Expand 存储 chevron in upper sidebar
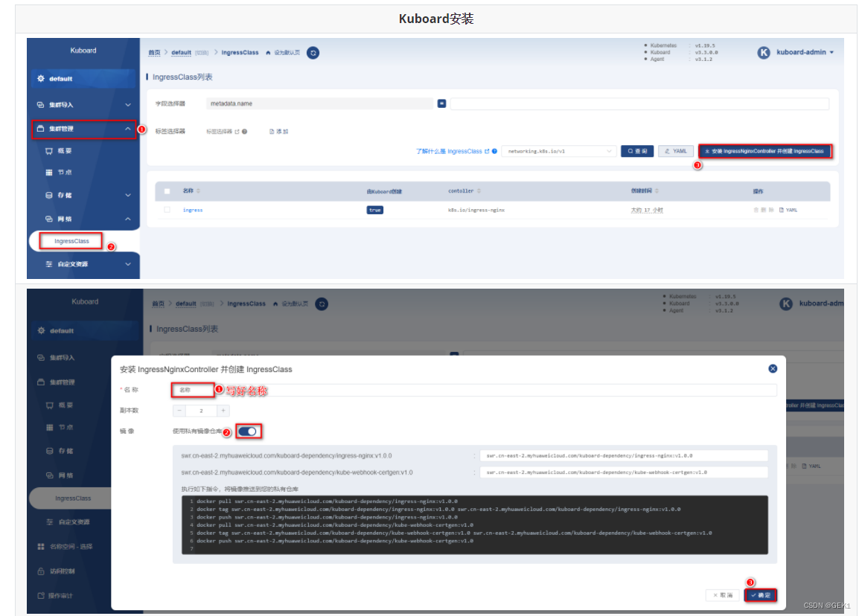Screen dimensions: 862x616 pyautogui.click(x=128, y=195)
